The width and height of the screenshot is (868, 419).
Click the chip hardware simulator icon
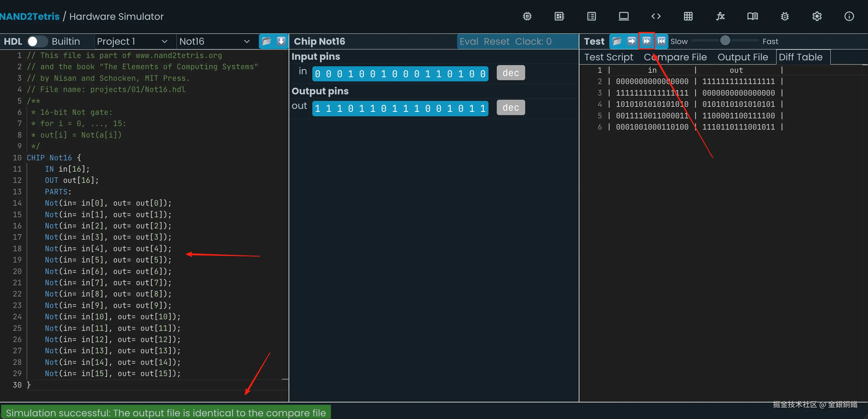coord(527,16)
